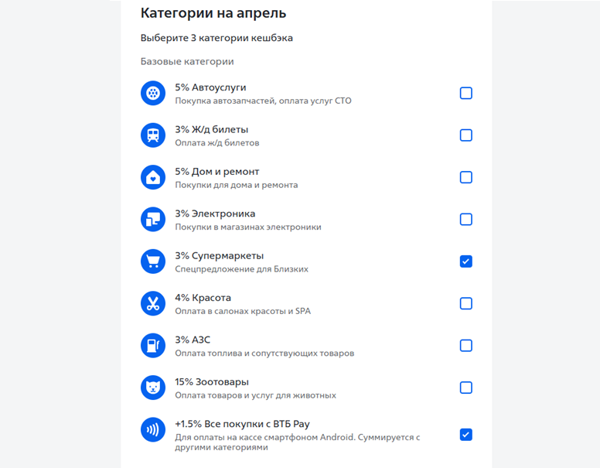The width and height of the screenshot is (600, 468).
Task: Uncheck the 3% Супермаркеты checkbox
Action: 466,261
